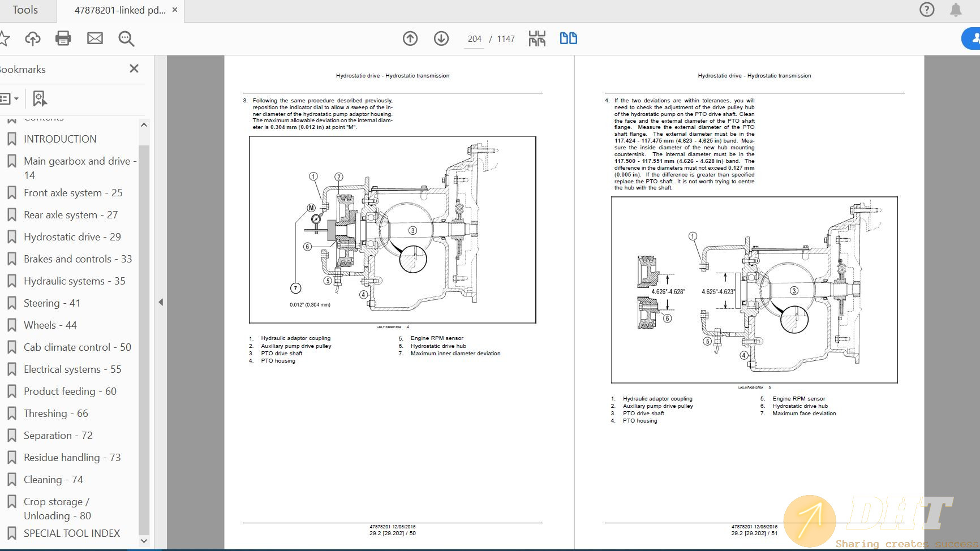980x551 pixels.
Task: Save the file to cloud storage
Action: 33,38
